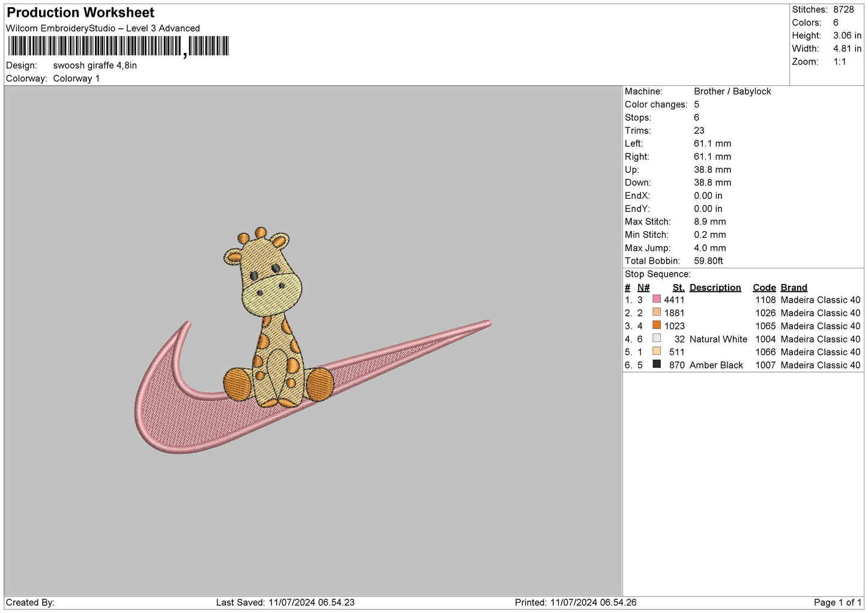
Task: Click the peach swatch for thread 1881
Action: click(x=657, y=312)
